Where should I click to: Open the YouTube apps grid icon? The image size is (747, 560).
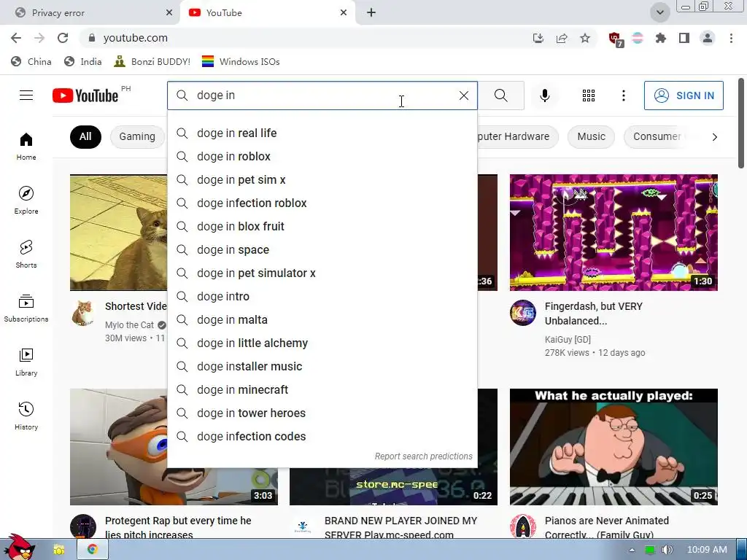point(589,96)
